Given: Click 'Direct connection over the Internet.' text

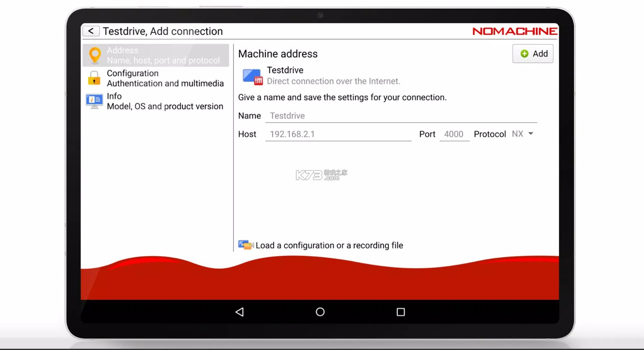Looking at the screenshot, I should (x=334, y=81).
